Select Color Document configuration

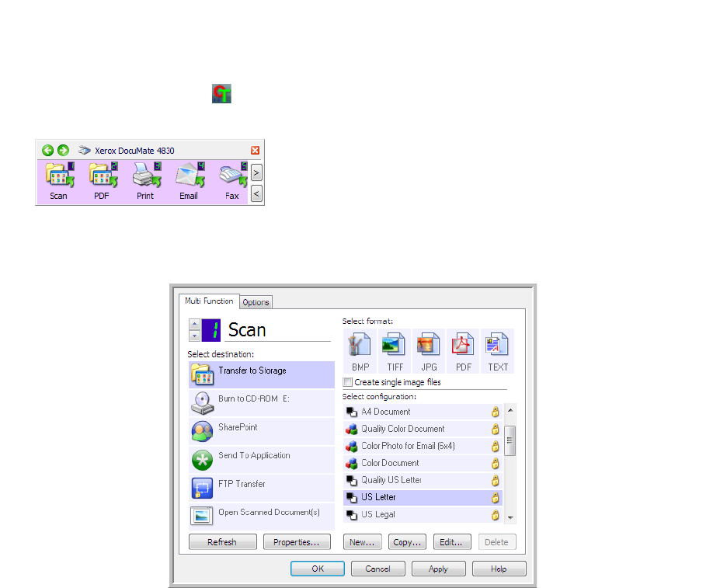[x=423, y=463]
